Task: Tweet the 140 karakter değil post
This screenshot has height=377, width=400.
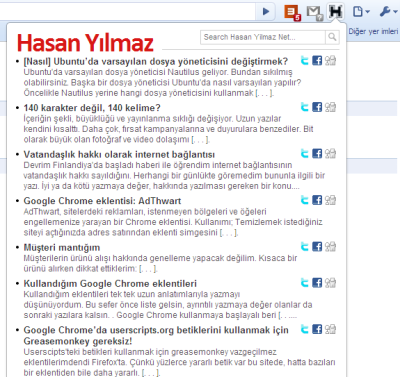Action: pyautogui.click(x=305, y=107)
